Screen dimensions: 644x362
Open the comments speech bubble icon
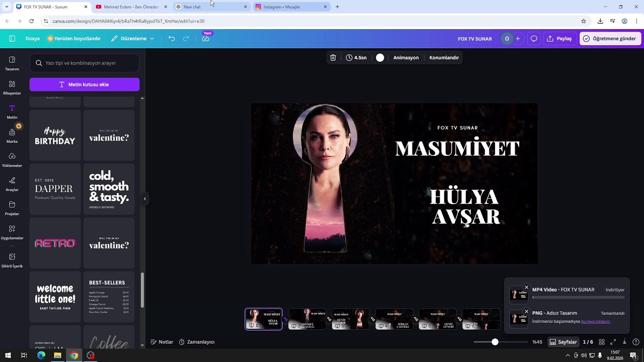[x=534, y=38]
